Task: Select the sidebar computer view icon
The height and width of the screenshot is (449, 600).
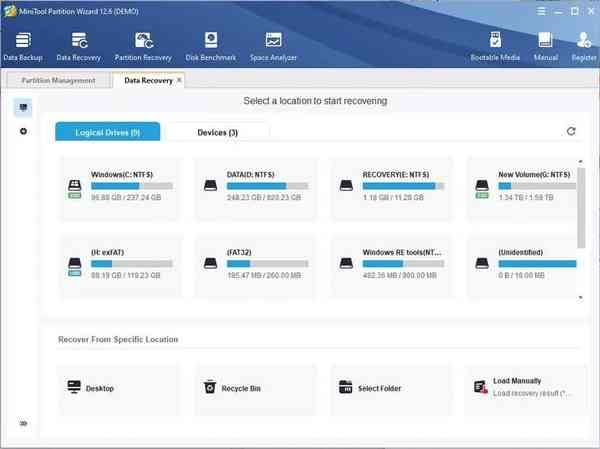Action: point(23,107)
